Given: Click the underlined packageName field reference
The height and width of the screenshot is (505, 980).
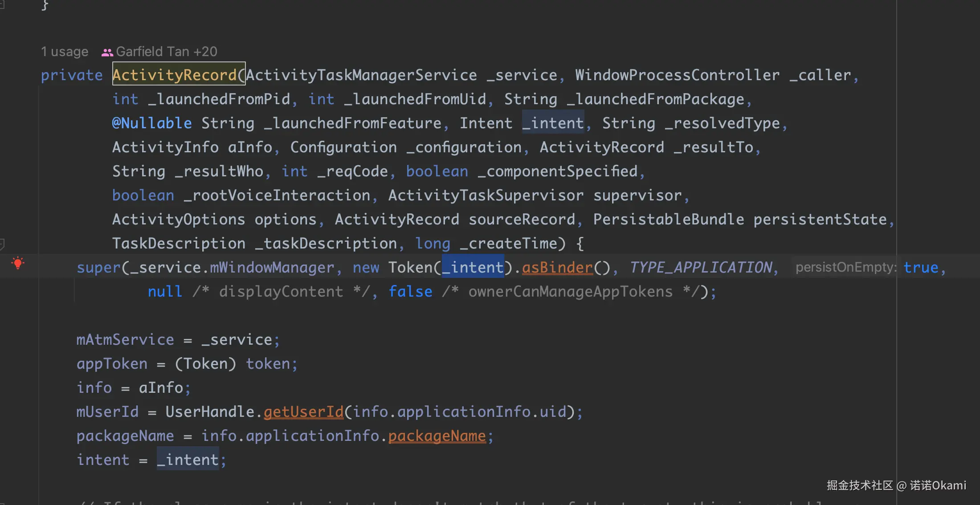Looking at the screenshot, I should tap(437, 436).
